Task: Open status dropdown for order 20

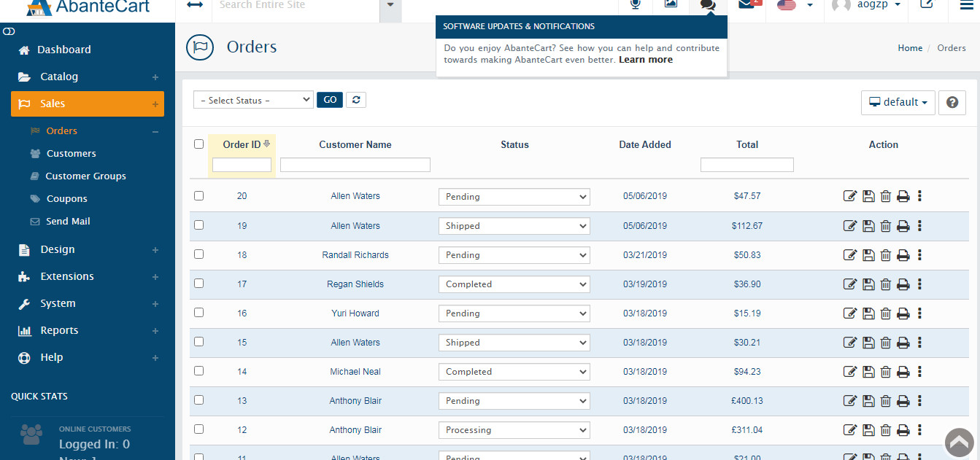Action: [514, 197]
